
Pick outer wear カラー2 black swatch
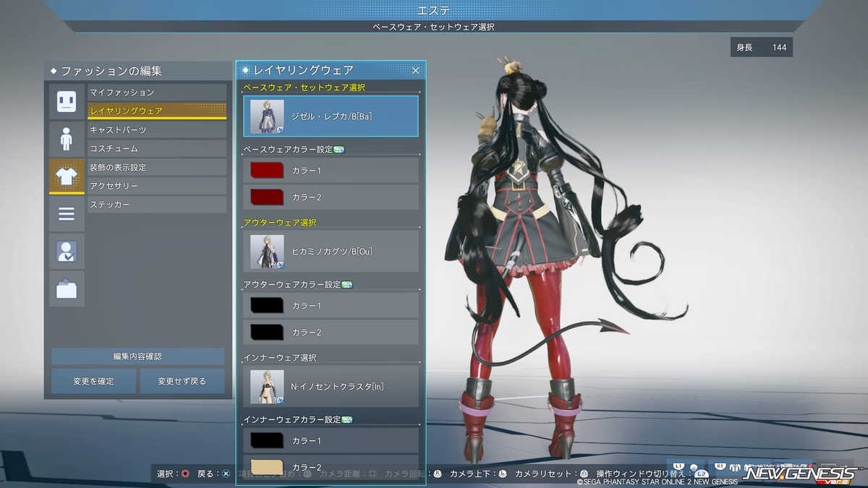pyautogui.click(x=266, y=332)
